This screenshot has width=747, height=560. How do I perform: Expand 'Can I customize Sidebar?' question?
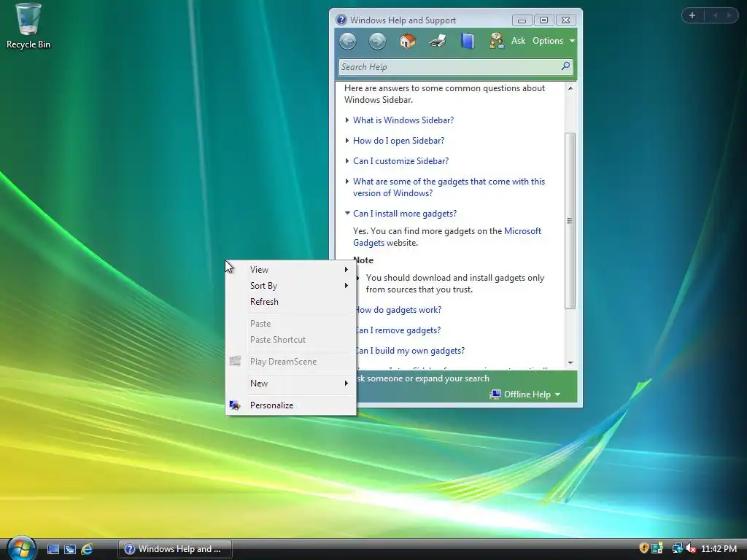pyautogui.click(x=400, y=161)
